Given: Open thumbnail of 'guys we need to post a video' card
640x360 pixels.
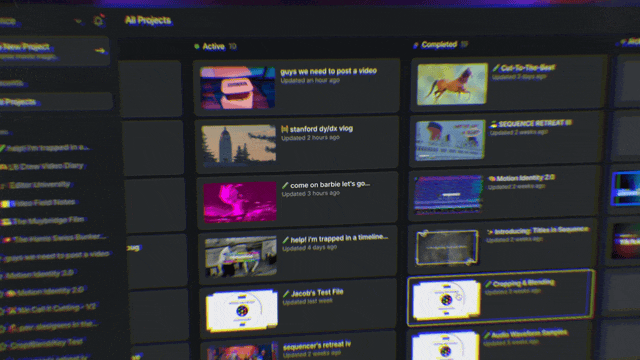Looking at the screenshot, I should coord(238,88).
